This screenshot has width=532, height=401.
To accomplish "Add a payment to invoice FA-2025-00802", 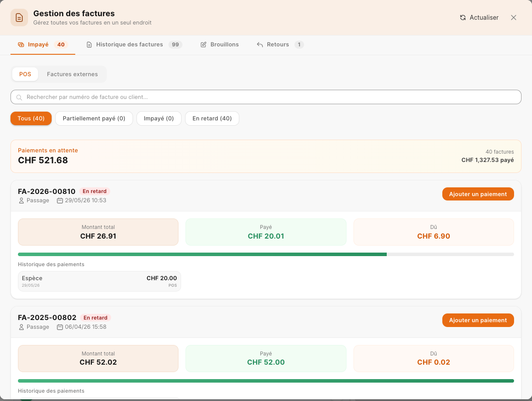I will 478,320.
